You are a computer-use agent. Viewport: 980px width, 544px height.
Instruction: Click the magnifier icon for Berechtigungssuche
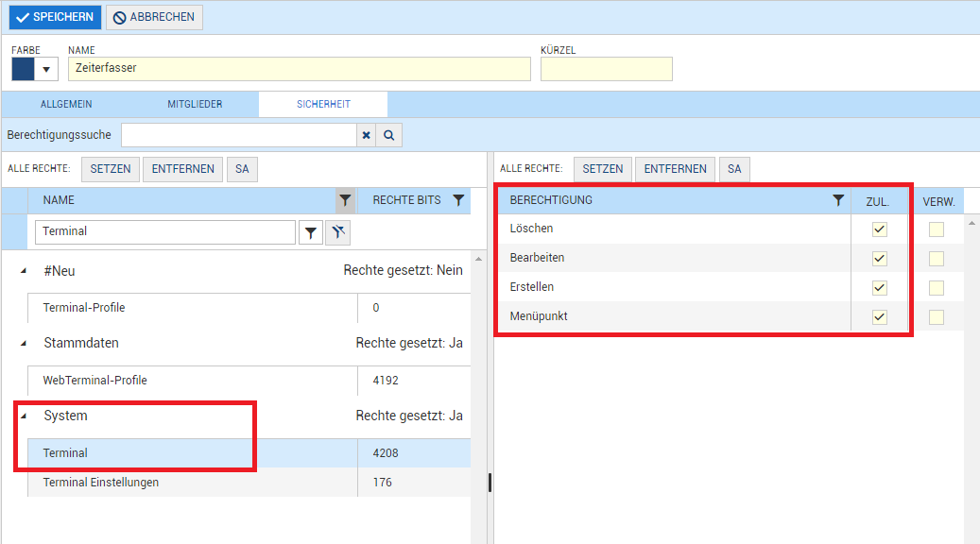[x=388, y=135]
